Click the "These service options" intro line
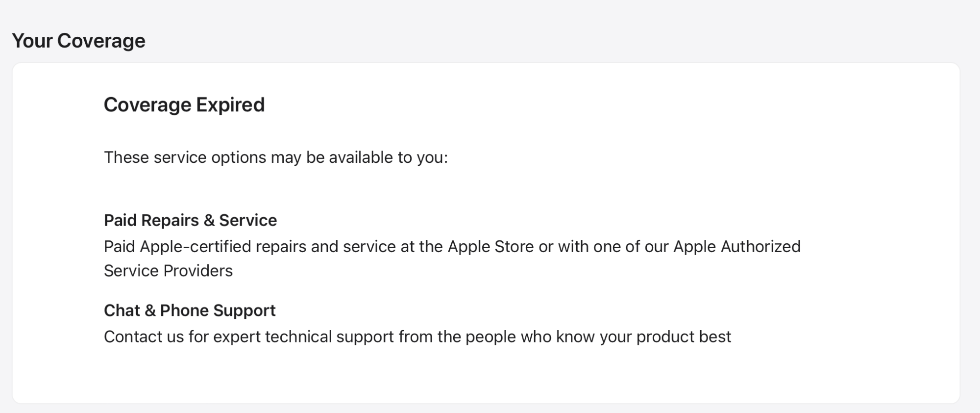Image resolution: width=980 pixels, height=413 pixels. coord(275,157)
